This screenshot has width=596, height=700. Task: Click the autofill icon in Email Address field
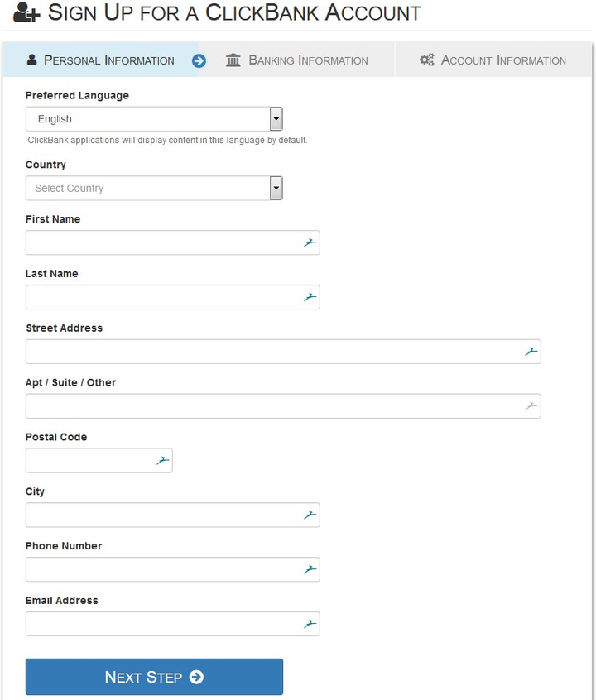click(x=310, y=624)
